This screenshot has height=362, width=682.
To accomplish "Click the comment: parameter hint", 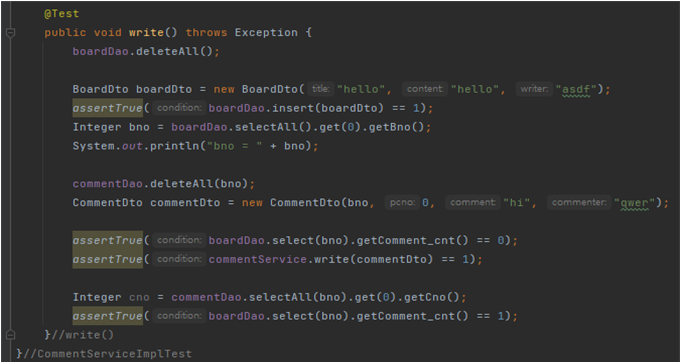I will [x=473, y=202].
